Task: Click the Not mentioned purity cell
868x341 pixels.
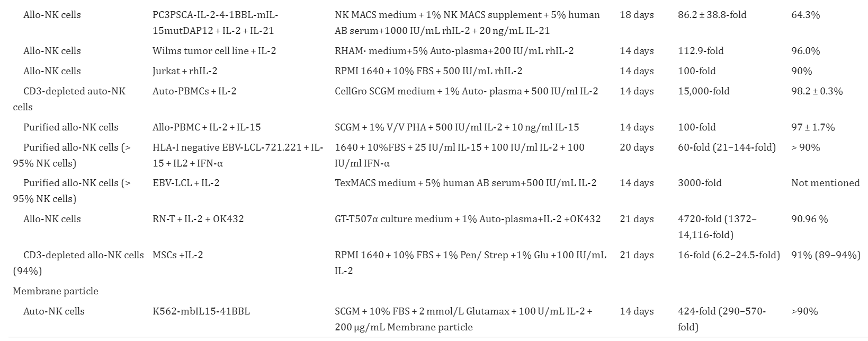Action: tap(825, 183)
